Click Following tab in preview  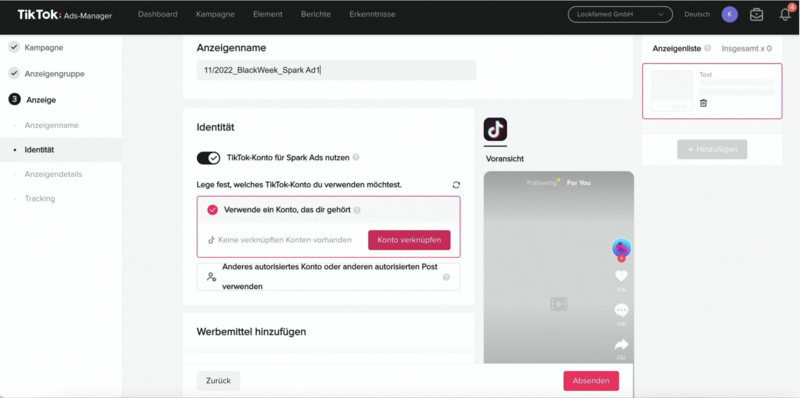click(542, 183)
